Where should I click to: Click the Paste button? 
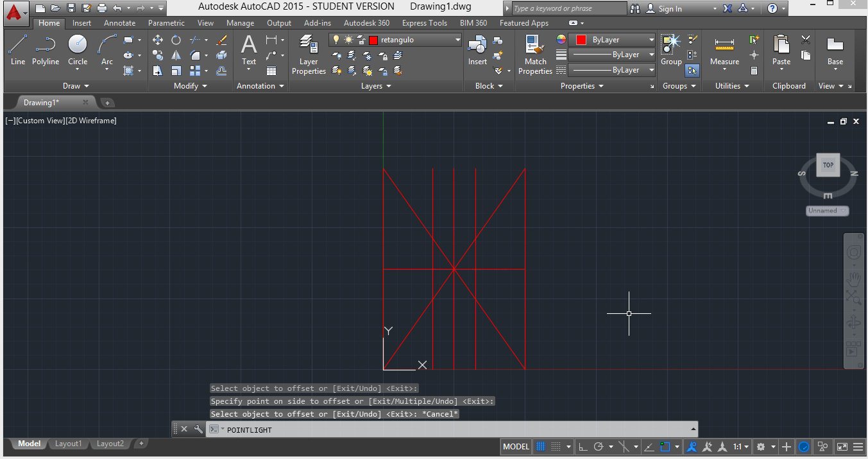click(x=781, y=50)
